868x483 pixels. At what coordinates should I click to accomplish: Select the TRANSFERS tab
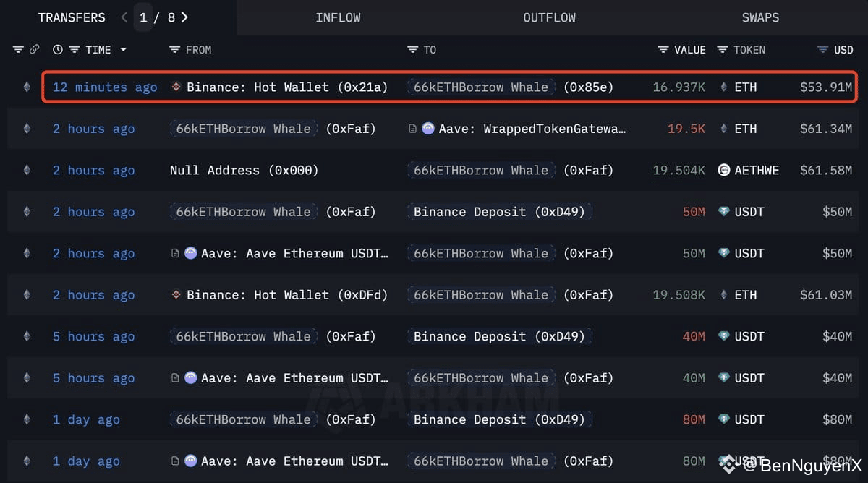(72, 17)
